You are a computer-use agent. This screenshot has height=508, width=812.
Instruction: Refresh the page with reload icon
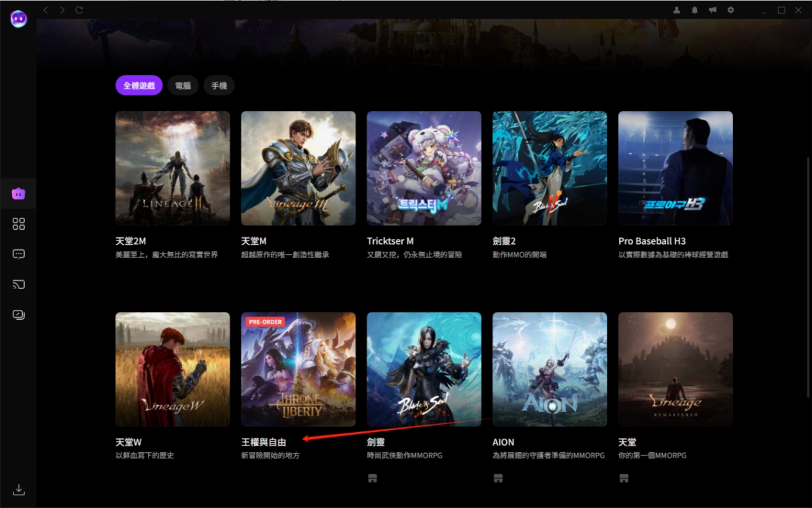pos(79,10)
